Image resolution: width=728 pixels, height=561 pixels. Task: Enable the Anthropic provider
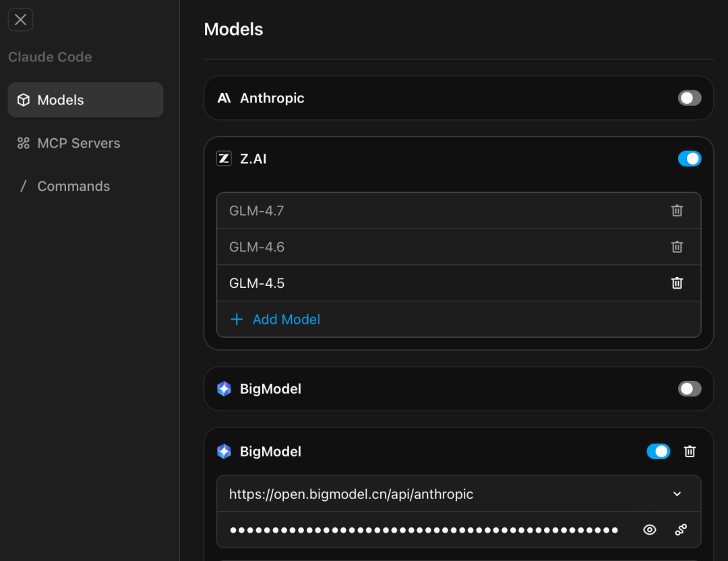689,98
